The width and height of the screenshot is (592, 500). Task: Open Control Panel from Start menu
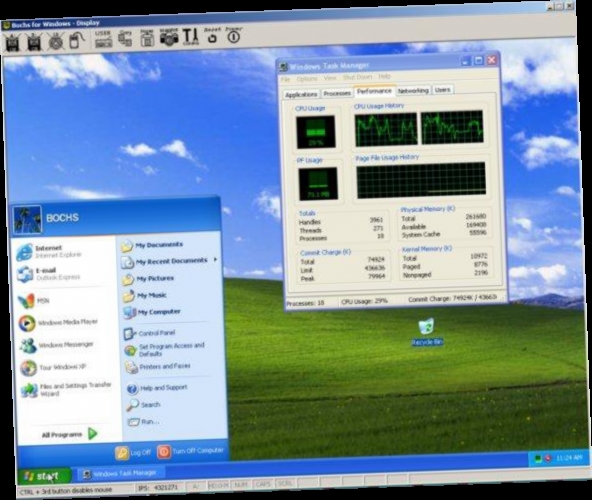point(150,333)
